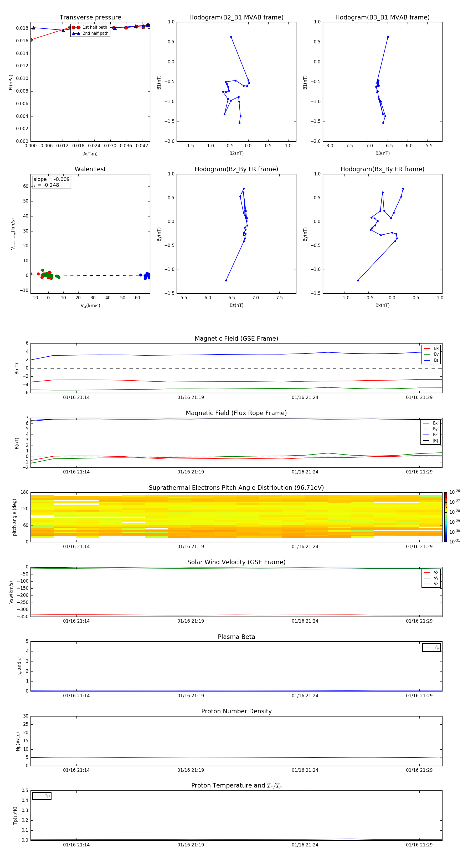Click the "V_remaining(km/s)" y-axis label
The image size is (473, 868).
(13, 234)
